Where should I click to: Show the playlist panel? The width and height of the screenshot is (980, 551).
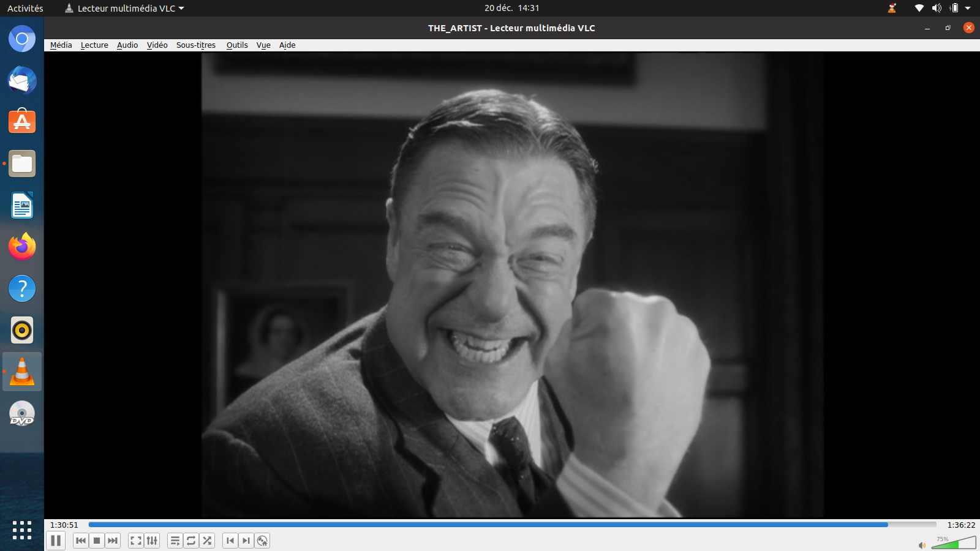pos(175,541)
